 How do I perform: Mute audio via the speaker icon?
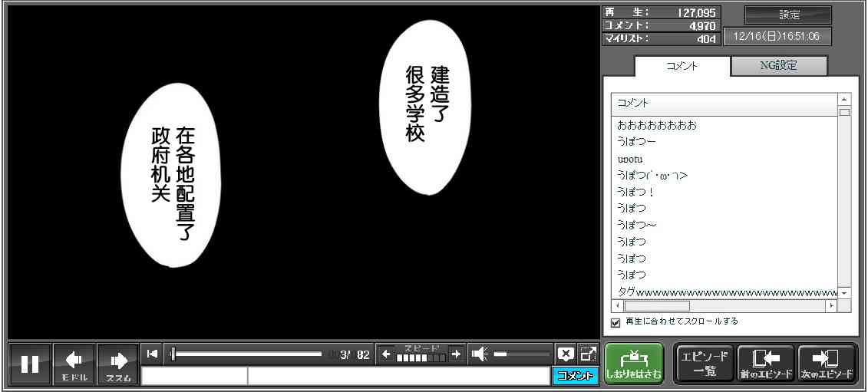(480, 354)
